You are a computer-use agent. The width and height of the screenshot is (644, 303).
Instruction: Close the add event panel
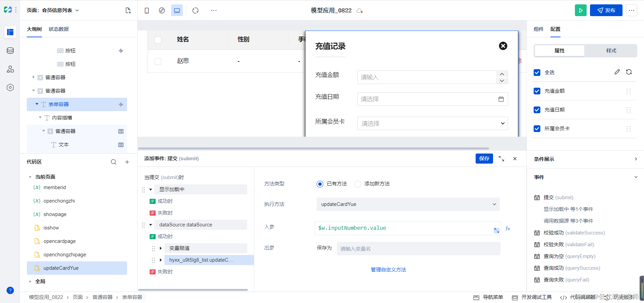[515, 159]
